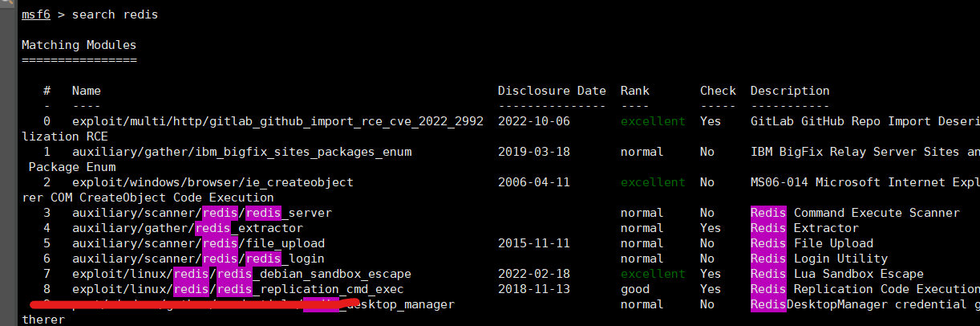
Task: Click the Description column header
Action: pos(789,91)
